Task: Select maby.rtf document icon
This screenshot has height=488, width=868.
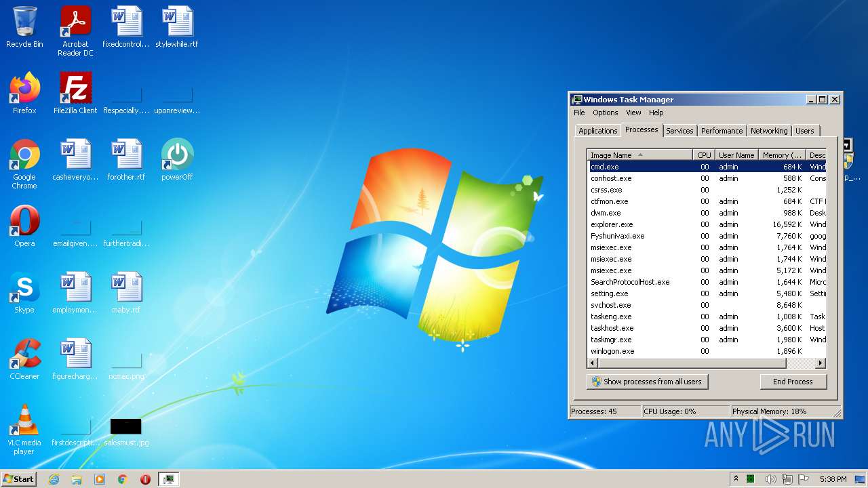Action: pos(126,293)
